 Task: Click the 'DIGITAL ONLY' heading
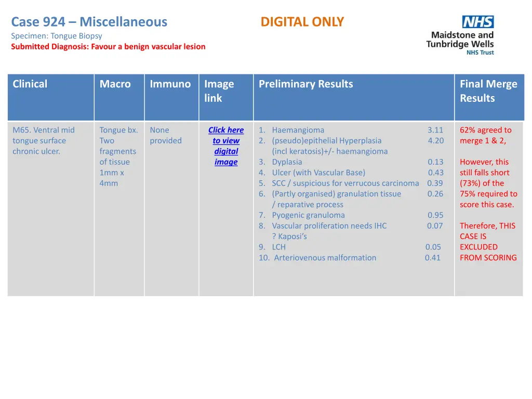pos(302,22)
